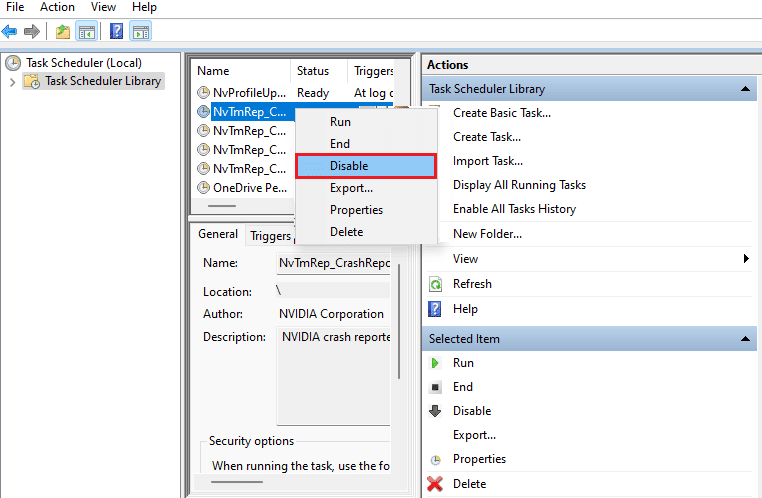Collapse the Task Scheduler Library actions section

[x=745, y=89]
